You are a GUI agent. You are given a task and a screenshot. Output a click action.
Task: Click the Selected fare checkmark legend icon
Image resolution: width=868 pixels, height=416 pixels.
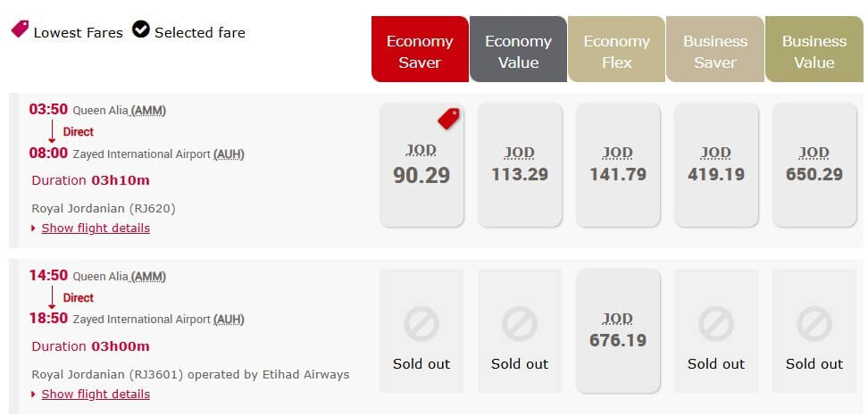[141, 29]
